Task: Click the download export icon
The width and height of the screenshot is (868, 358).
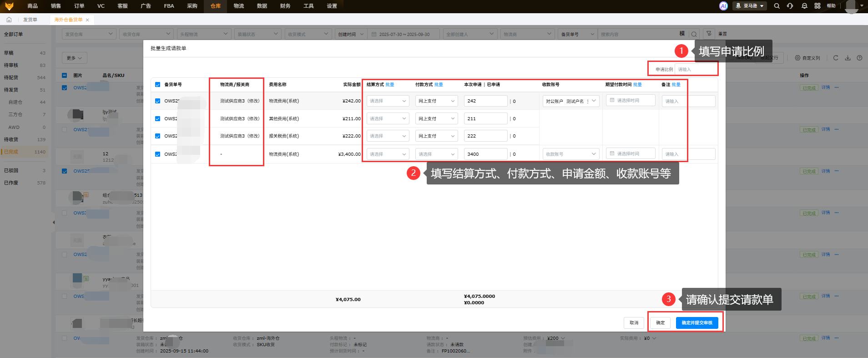Action: click(848, 58)
